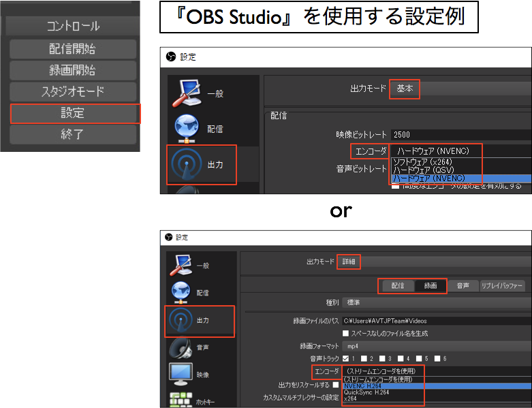Uncheck audio track 1 checkbox
The image size is (532, 408).
coord(345,358)
